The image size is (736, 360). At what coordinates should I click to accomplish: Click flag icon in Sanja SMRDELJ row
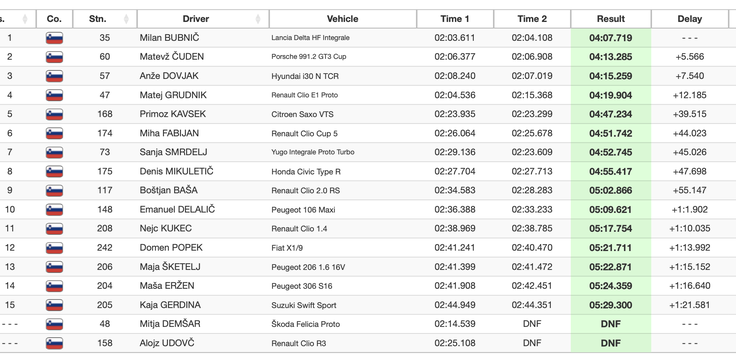(54, 153)
